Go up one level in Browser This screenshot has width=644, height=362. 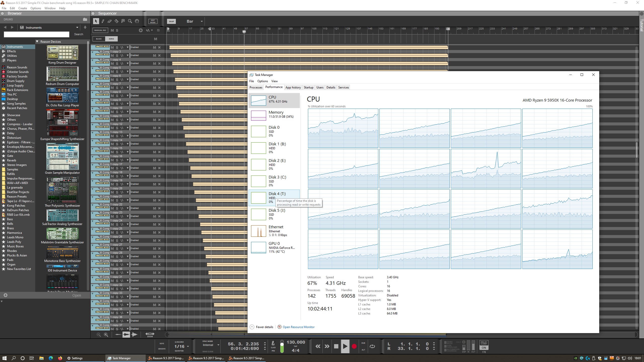(85, 27)
